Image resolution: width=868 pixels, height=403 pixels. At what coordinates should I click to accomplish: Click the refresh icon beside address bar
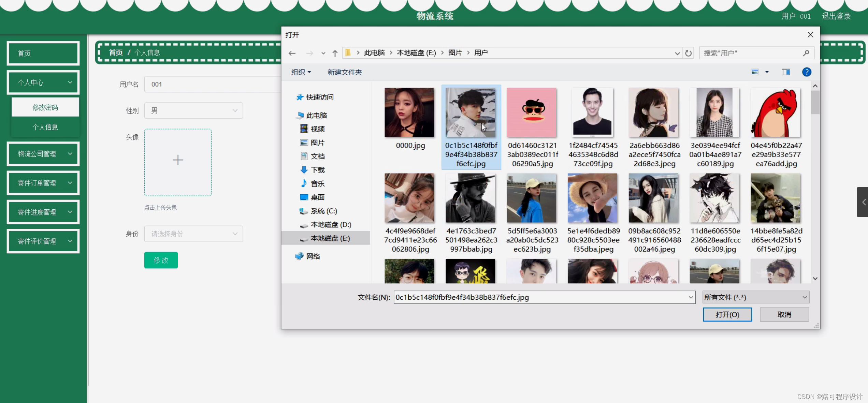(x=689, y=53)
